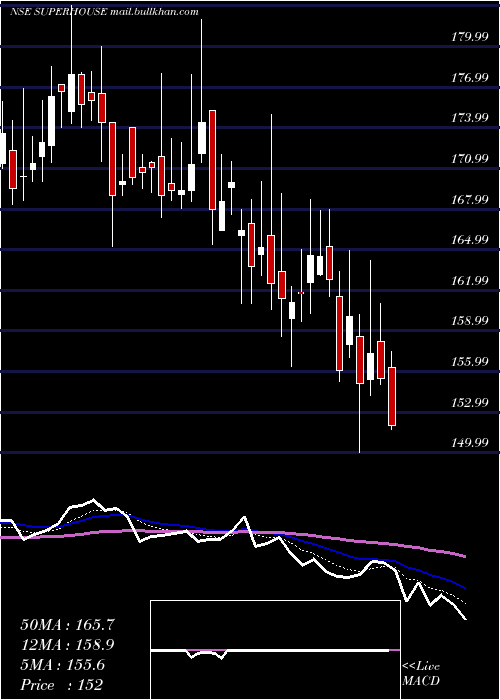The height and width of the screenshot is (700, 500).
Task: Click the 170.99 price axis label
Action: pyautogui.click(x=469, y=158)
